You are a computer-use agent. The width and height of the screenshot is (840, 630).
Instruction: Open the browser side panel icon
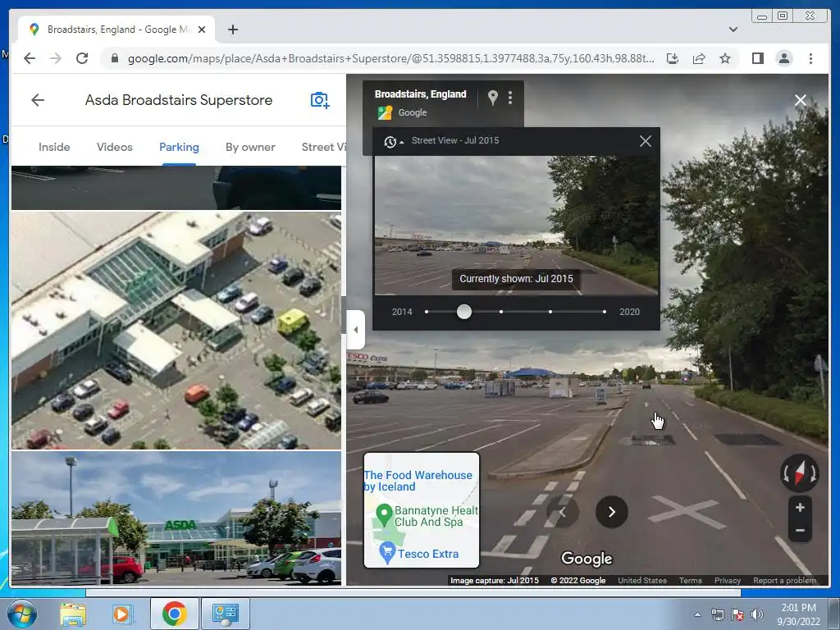click(x=757, y=58)
